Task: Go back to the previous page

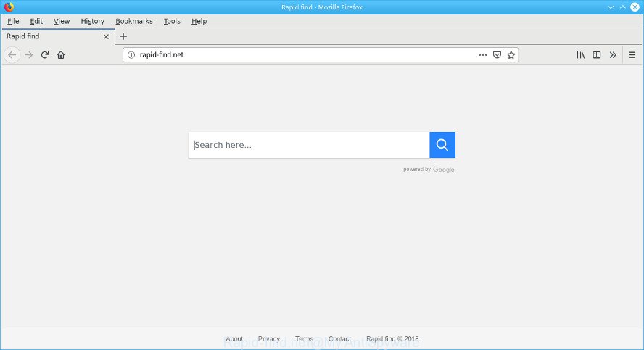Action: click(x=12, y=55)
